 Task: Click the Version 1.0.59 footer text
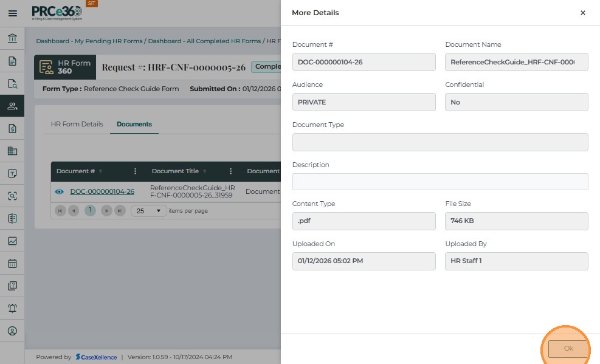coord(180,357)
